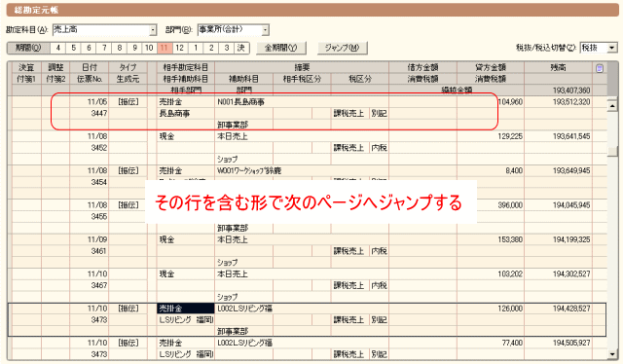The width and height of the screenshot is (623, 364).
Task: Click summary W001ワークショップ
Action: click(x=249, y=171)
